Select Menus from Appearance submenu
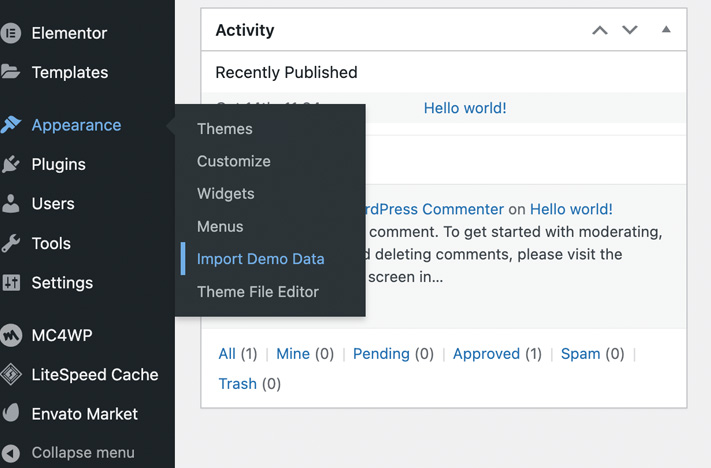This screenshot has height=468, width=711. click(x=220, y=226)
